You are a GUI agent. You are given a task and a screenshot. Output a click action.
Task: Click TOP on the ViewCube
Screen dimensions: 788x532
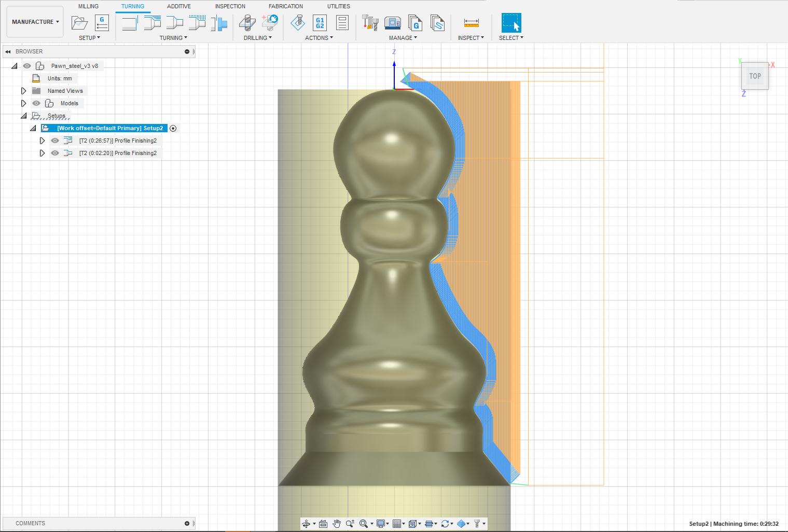coord(755,76)
